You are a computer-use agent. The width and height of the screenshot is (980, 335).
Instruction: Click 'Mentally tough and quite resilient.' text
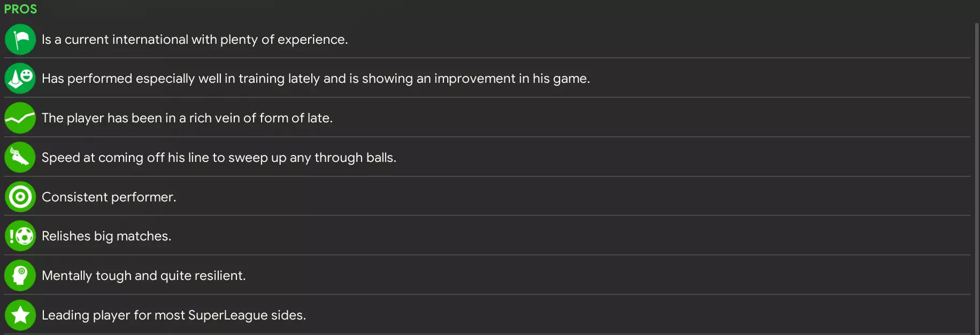click(143, 276)
